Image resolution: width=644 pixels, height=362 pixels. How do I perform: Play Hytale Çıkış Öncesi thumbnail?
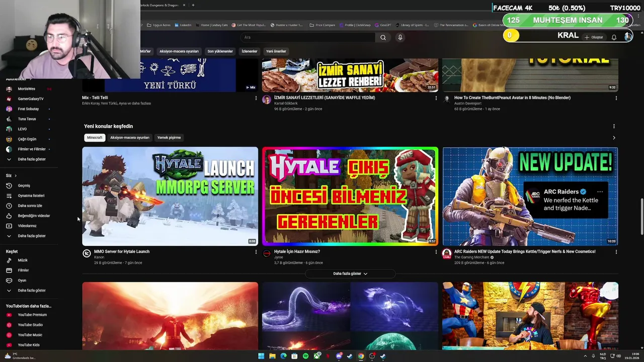pyautogui.click(x=350, y=196)
